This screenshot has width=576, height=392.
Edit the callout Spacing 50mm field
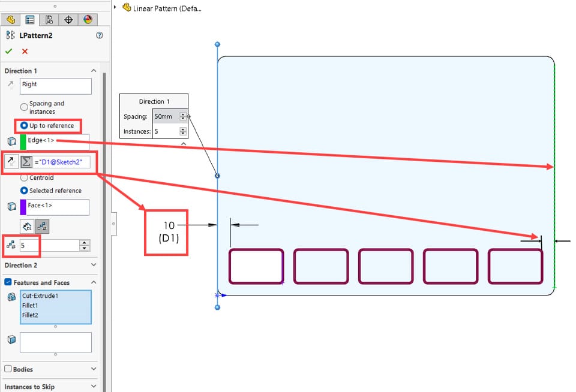pos(166,116)
